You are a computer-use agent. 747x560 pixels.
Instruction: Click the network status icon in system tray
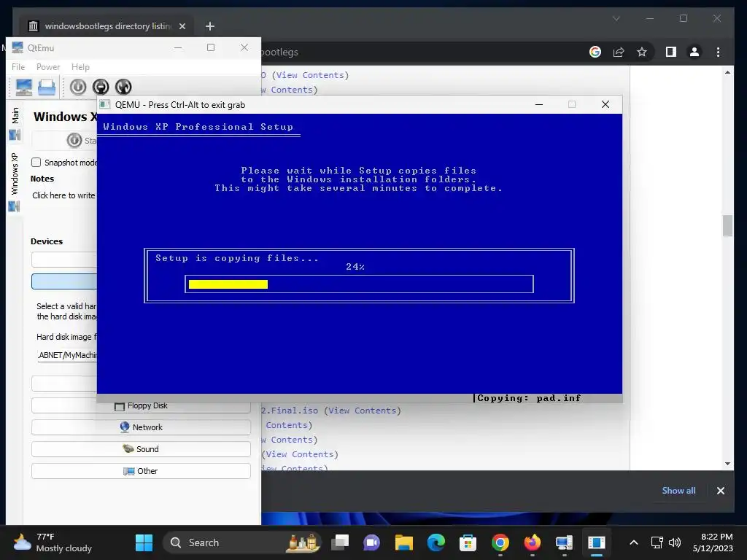pos(657,542)
